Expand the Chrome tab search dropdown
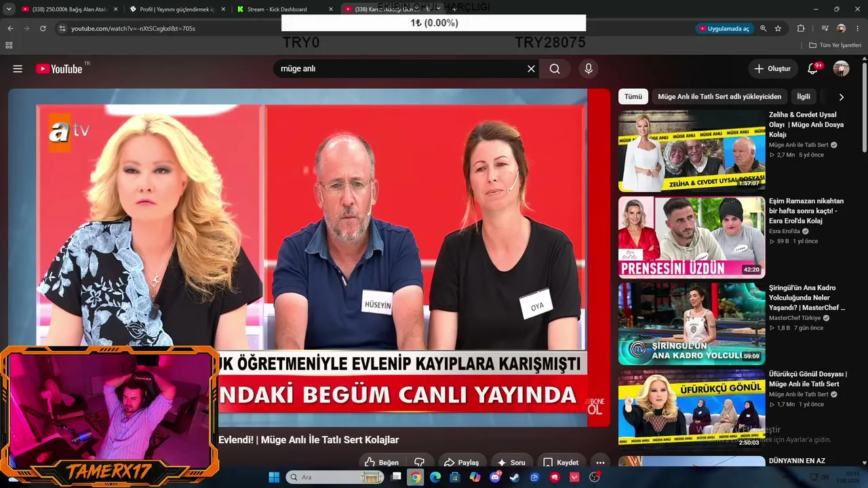Screen dimensions: 868x488 [x=9, y=9]
